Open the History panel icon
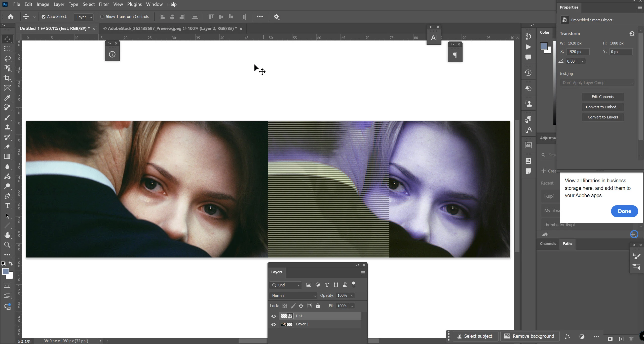The height and width of the screenshot is (344, 644). click(x=528, y=73)
